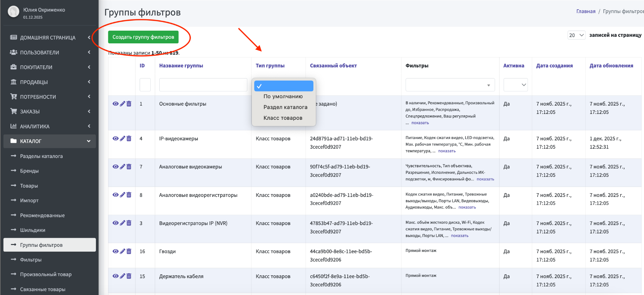Select the По умолчанию option in dropdown
This screenshot has width=644, height=295.
click(283, 96)
